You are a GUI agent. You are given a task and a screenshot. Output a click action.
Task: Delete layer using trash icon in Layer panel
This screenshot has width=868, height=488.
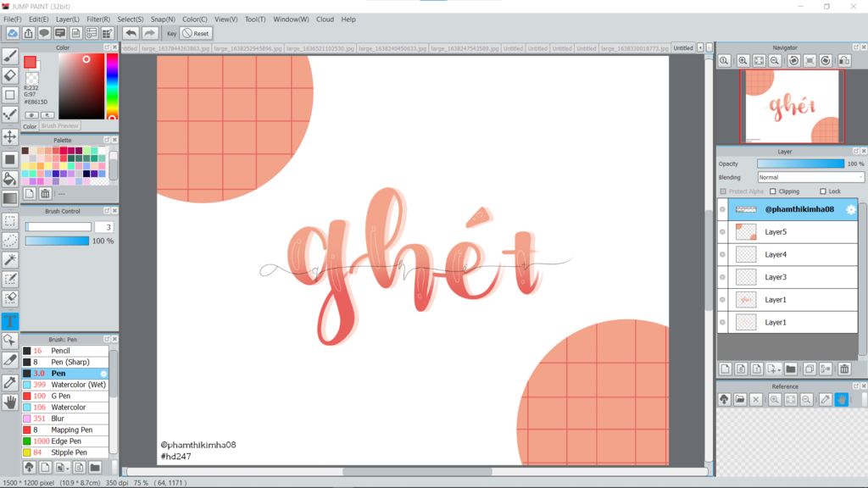point(844,369)
